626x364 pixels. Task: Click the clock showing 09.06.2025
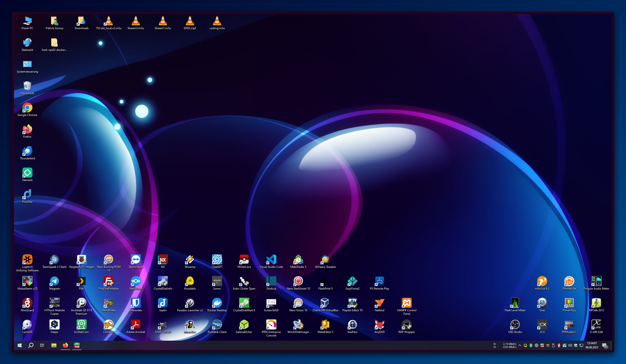(x=591, y=345)
